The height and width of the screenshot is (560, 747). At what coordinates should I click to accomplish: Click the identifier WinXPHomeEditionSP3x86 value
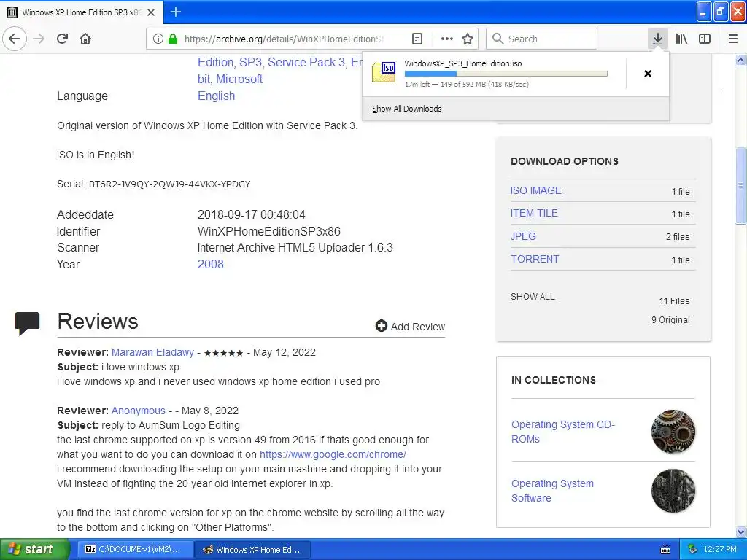[269, 231]
